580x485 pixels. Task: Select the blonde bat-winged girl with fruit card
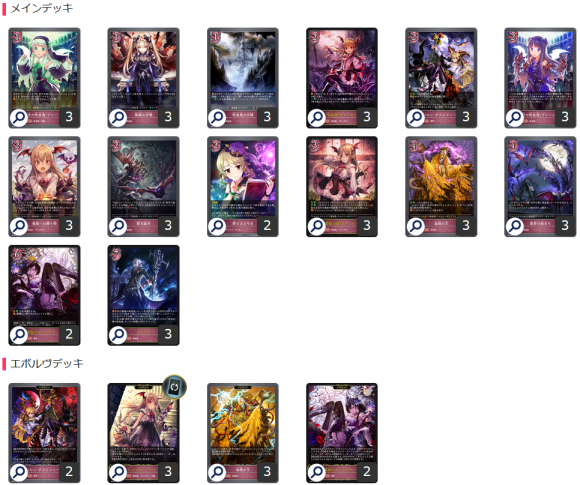[x=44, y=186]
